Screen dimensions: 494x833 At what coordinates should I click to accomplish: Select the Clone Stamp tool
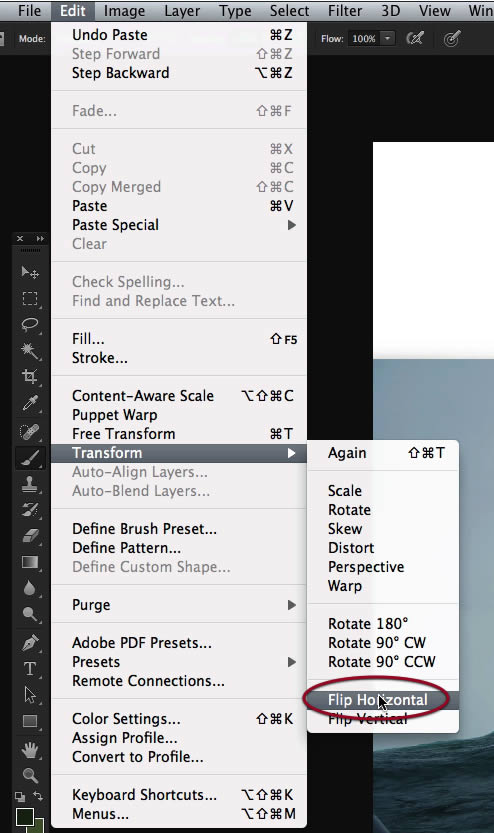[30, 484]
